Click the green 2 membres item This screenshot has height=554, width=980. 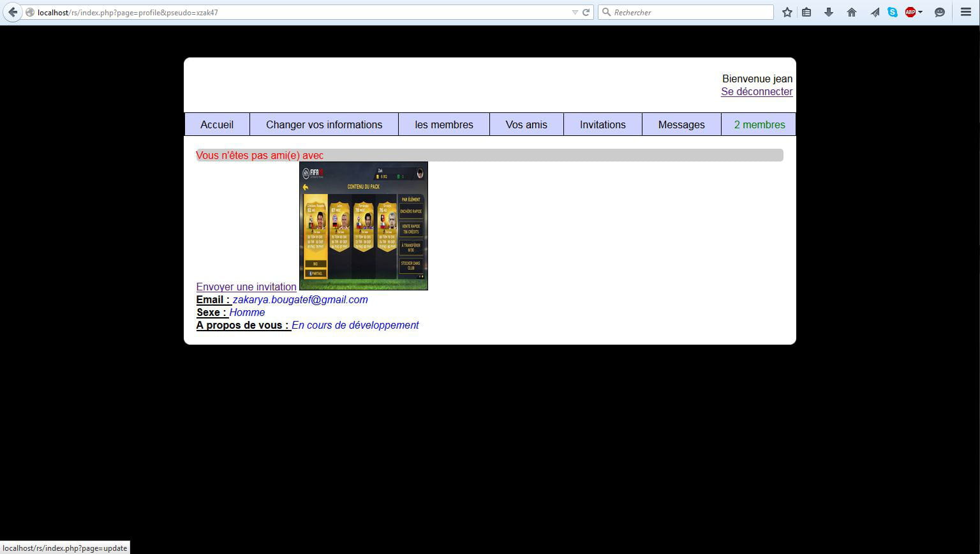(759, 124)
